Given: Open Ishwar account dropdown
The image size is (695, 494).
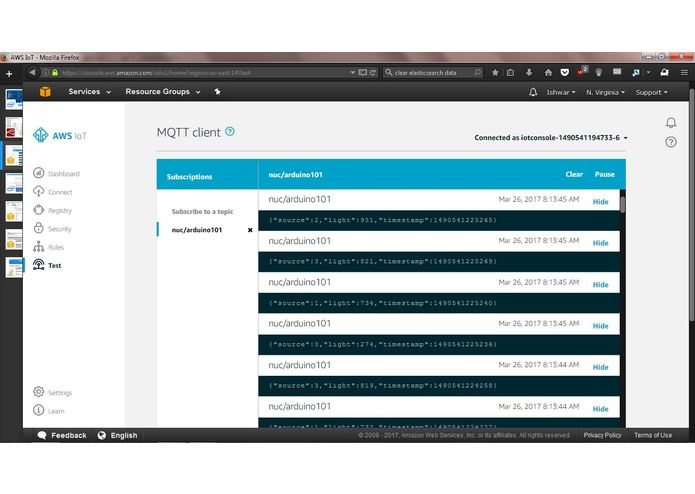Looking at the screenshot, I should tap(561, 92).
